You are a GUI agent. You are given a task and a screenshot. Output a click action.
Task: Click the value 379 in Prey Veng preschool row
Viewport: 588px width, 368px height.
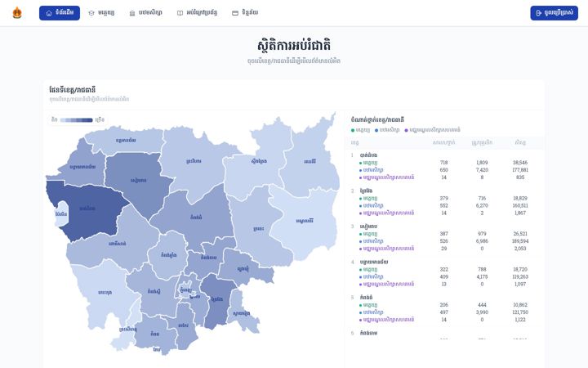[x=444, y=198]
